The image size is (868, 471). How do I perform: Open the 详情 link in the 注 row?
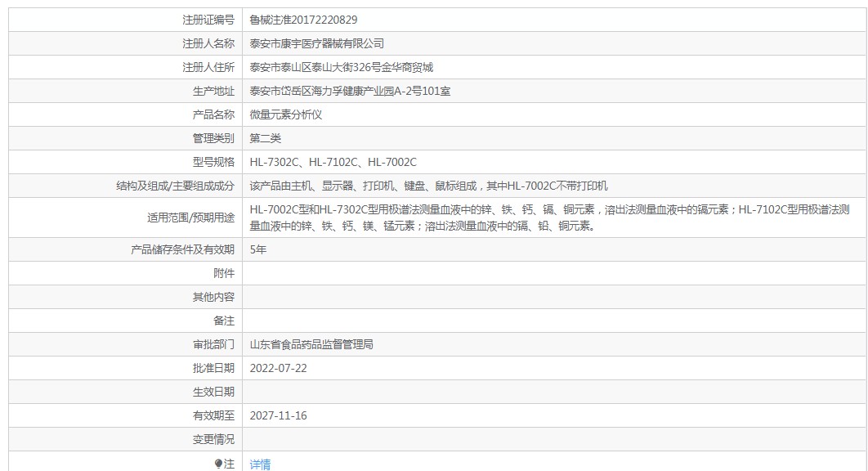coord(260,464)
